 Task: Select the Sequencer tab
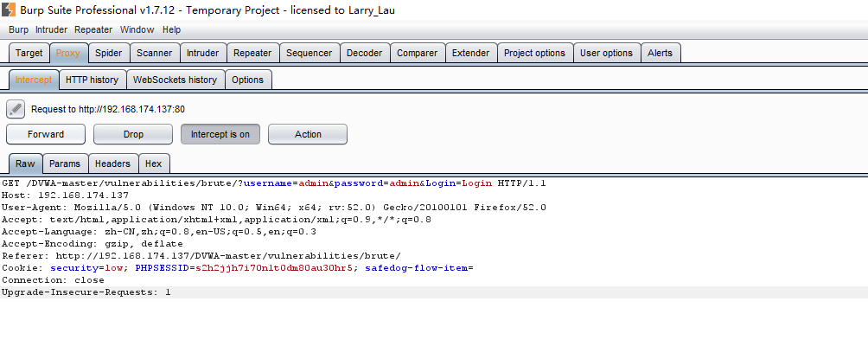click(x=309, y=53)
